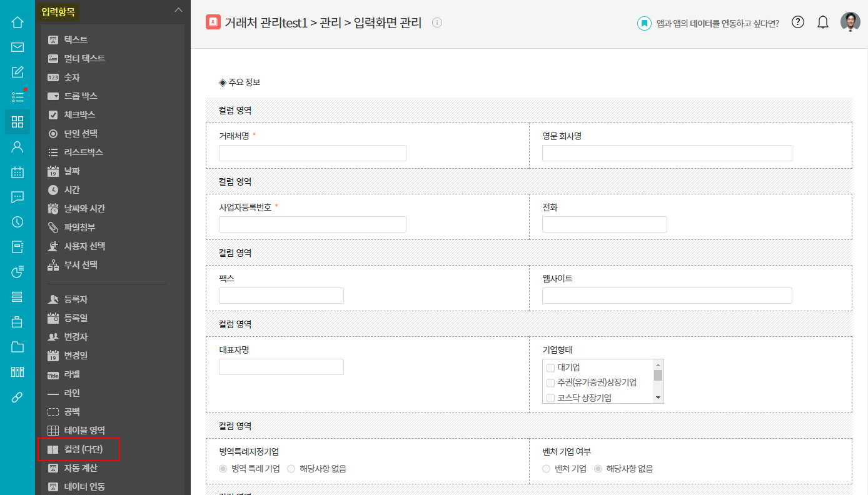Select 컬럼 (다단) input item
This screenshot has height=495, width=868.
click(x=83, y=449)
